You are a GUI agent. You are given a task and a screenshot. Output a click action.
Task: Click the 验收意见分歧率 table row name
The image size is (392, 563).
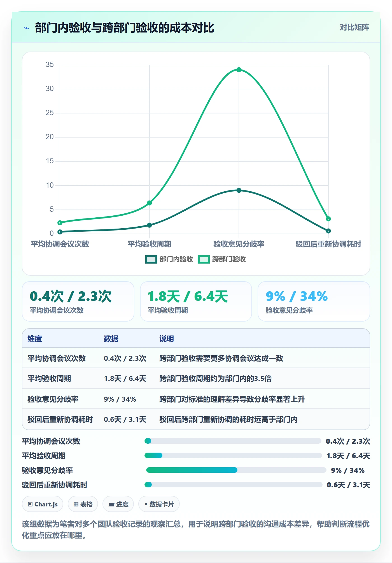pyautogui.click(x=53, y=399)
